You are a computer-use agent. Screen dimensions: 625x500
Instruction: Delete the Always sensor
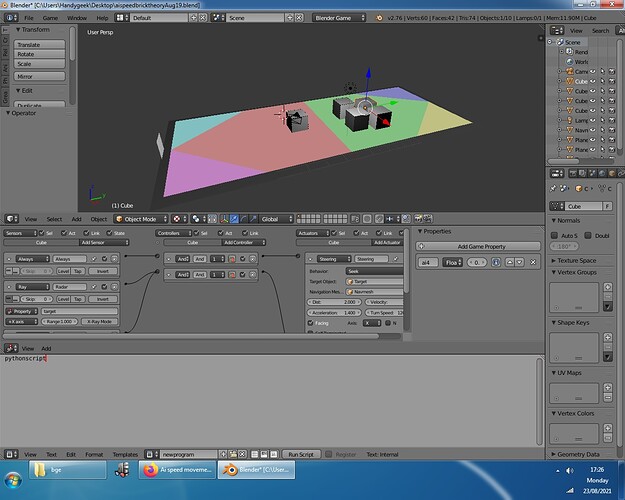(x=114, y=259)
